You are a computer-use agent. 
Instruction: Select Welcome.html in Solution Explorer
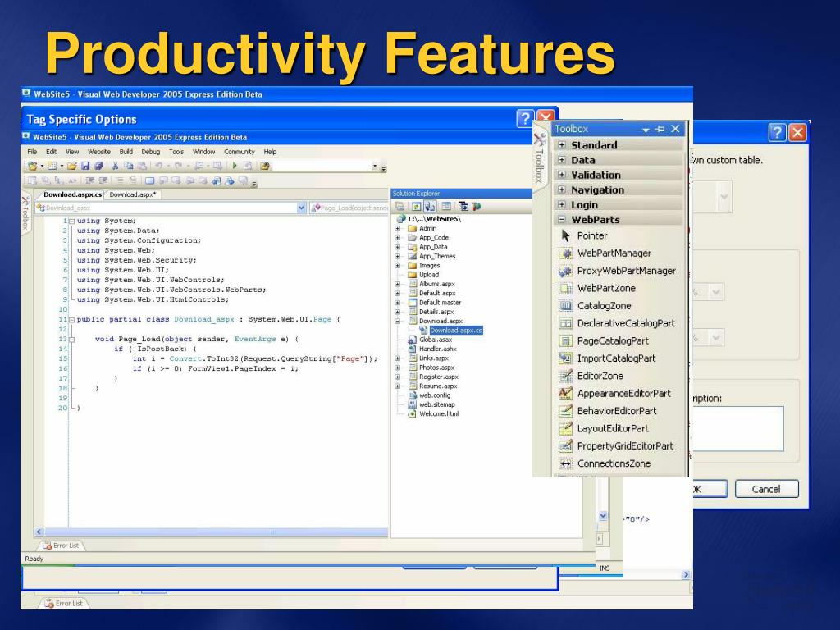(439, 413)
